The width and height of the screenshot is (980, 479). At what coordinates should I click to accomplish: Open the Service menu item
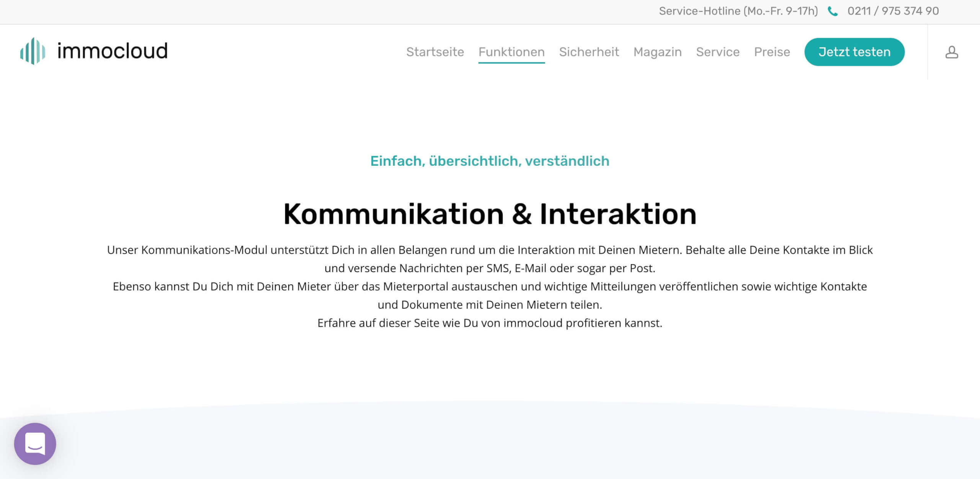tap(718, 52)
